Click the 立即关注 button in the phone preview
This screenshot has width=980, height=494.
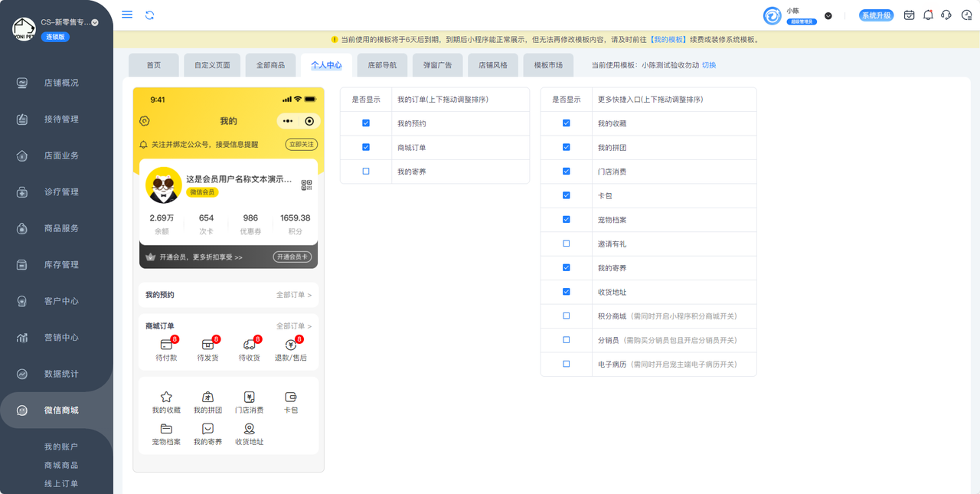(302, 144)
